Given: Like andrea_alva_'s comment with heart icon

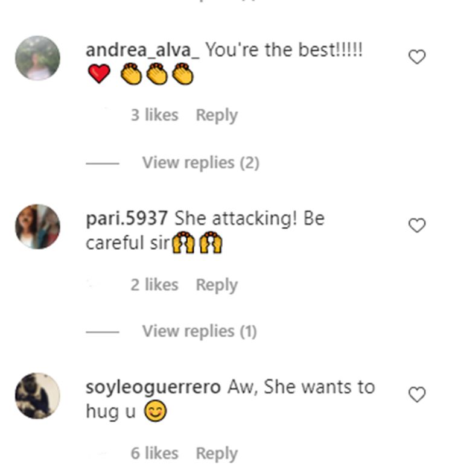Looking at the screenshot, I should (417, 57).
